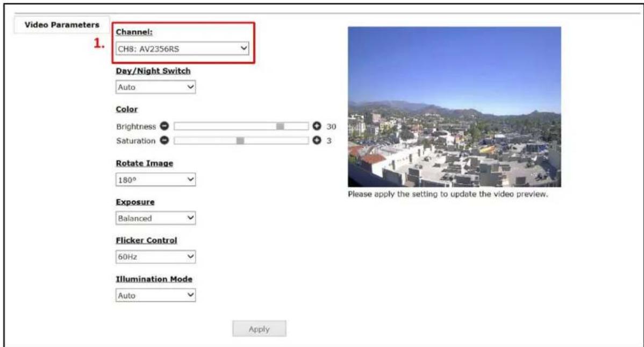
Task: Click the Color heading
Action: click(126, 109)
